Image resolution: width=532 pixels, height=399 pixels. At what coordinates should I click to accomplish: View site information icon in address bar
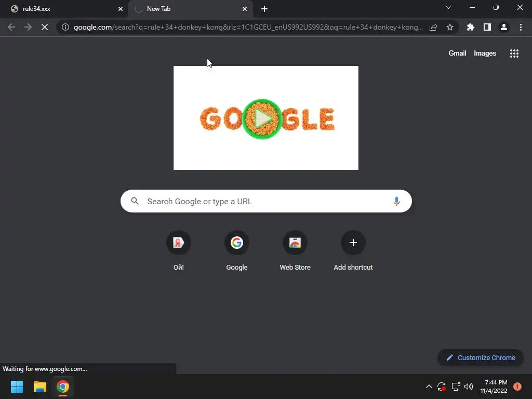(65, 27)
